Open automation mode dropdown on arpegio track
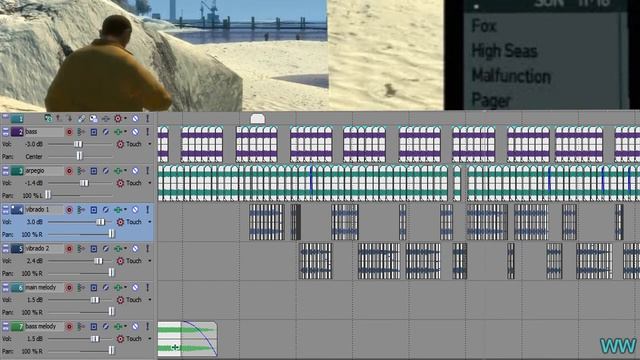This screenshot has width=640, height=360. click(x=150, y=183)
